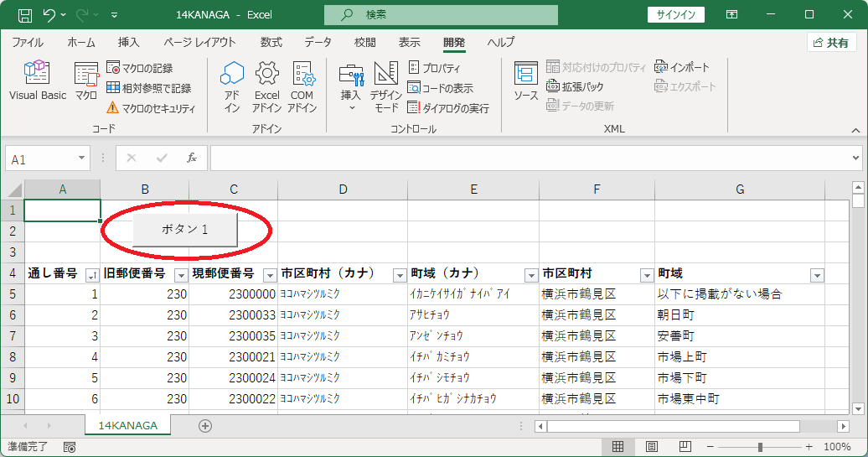Toggle Design Mode (デザインモード)
This screenshot has height=457, width=868.
[386, 87]
